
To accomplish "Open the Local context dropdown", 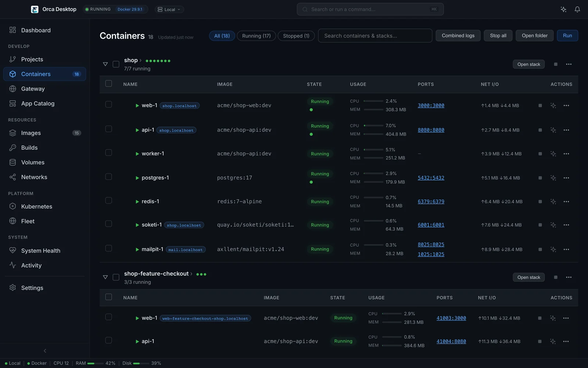I will pyautogui.click(x=169, y=10).
